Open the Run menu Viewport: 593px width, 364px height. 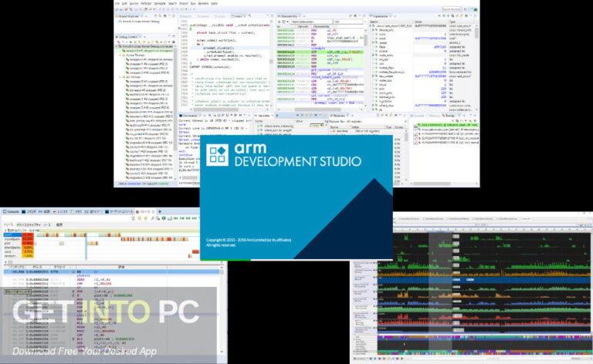coord(194,3)
